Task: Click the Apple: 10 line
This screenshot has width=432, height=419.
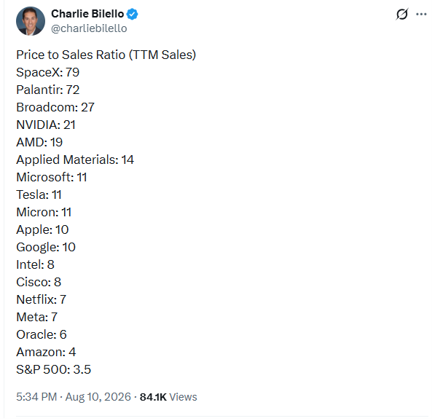Action: [42, 230]
